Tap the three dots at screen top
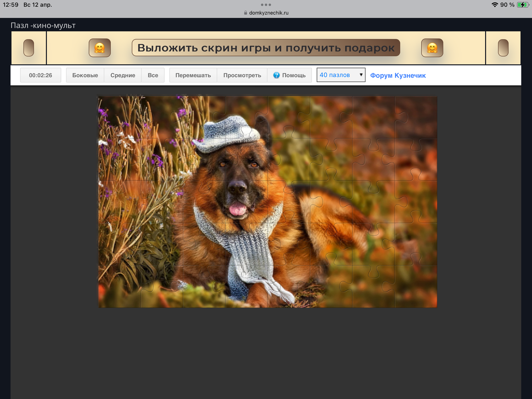 [x=266, y=5]
